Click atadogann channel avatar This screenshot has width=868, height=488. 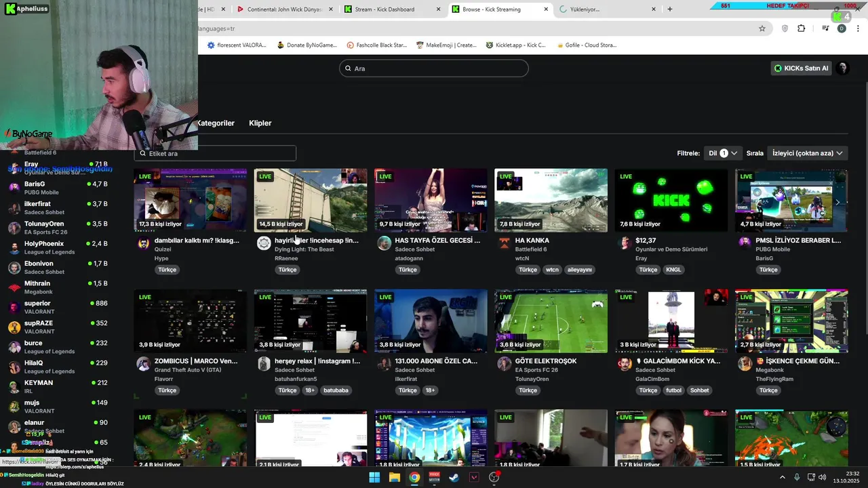pos(384,244)
